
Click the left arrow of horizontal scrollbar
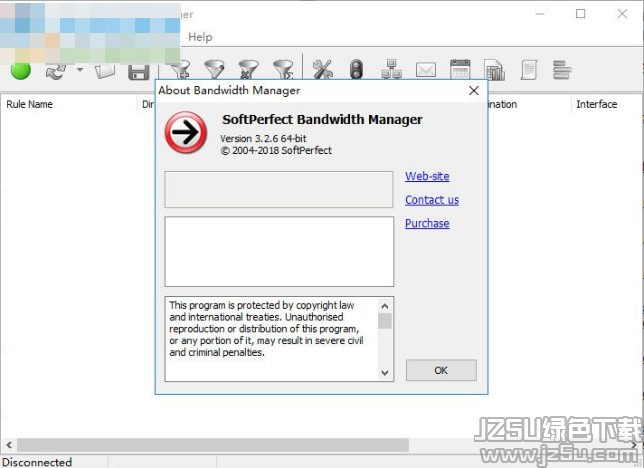(9, 445)
